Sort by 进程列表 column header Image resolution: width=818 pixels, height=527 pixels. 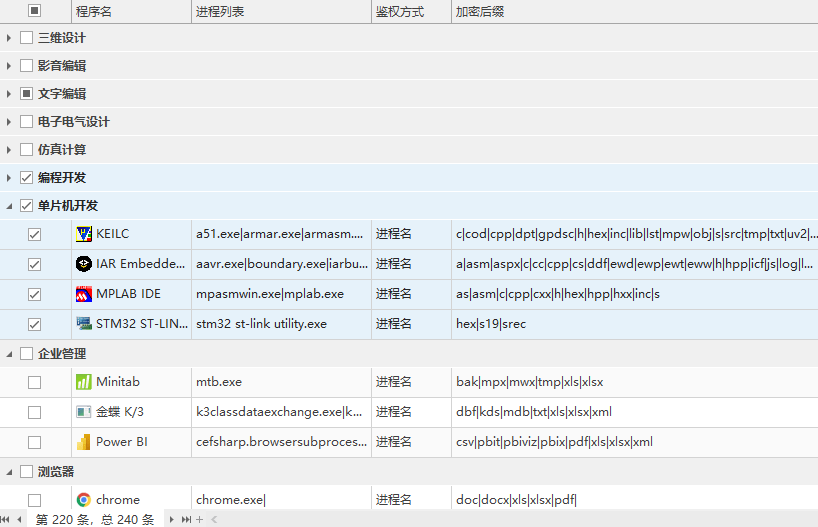[282, 11]
